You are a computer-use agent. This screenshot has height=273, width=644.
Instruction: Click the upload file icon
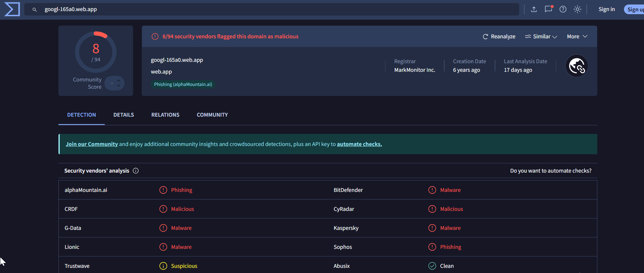click(534, 9)
